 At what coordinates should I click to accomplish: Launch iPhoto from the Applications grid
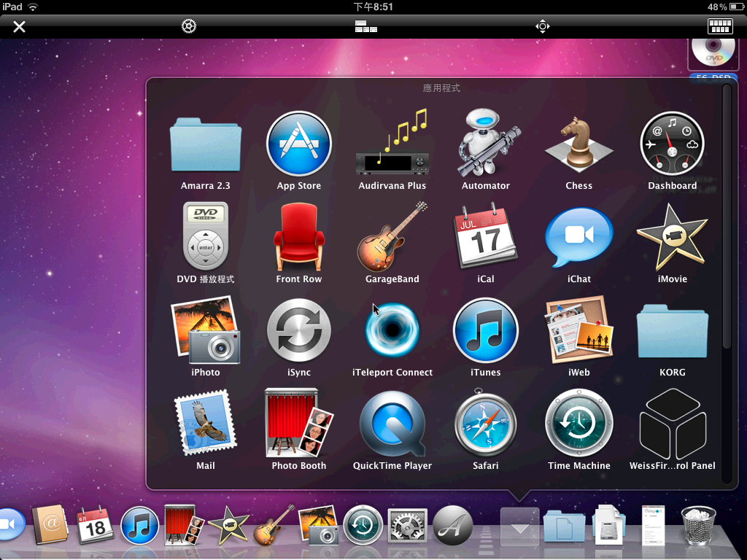click(205, 330)
